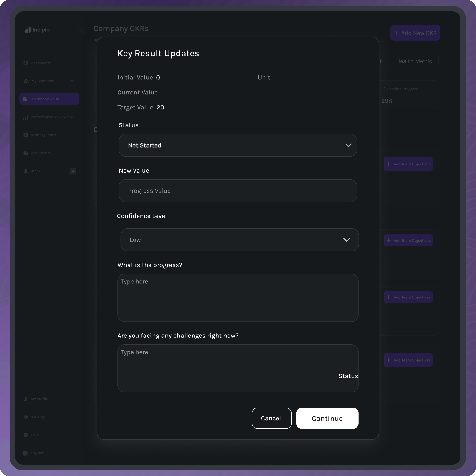
Task: Open Documents folder icon
Action: coord(26,153)
